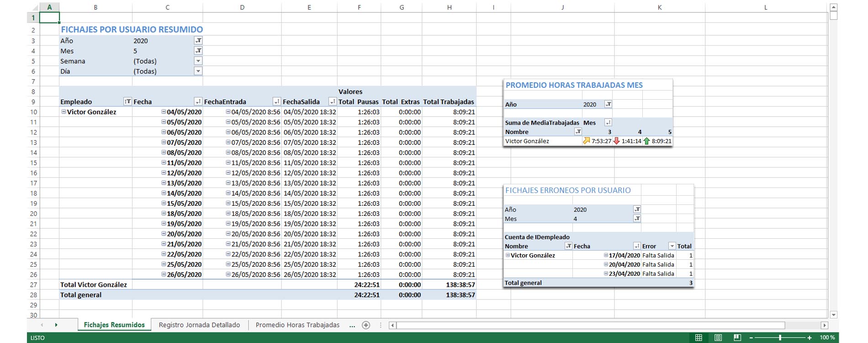Click the zoom in plus icon
Screen dimensions: 868x343
tap(810, 338)
